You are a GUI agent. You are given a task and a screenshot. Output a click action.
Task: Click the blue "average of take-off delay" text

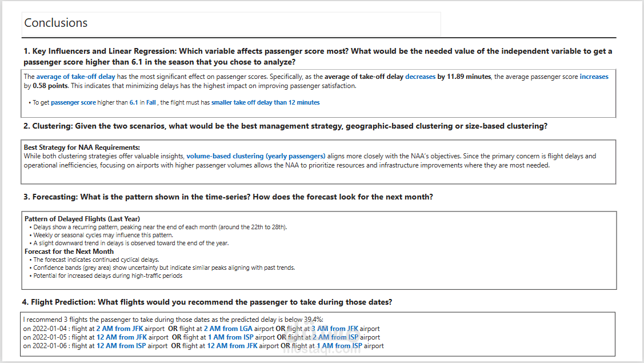pyautogui.click(x=76, y=77)
